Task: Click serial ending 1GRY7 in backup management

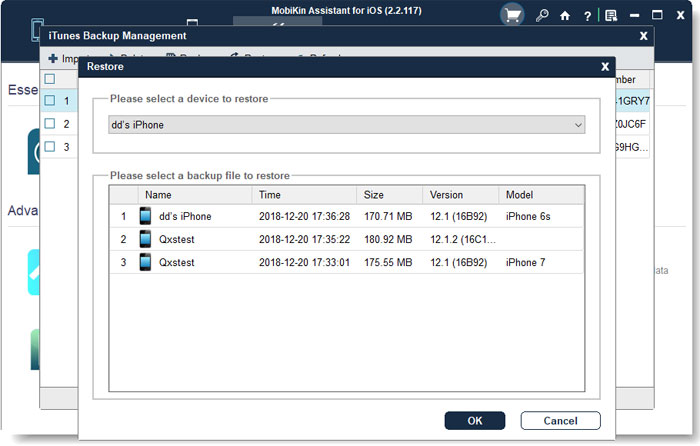Action: pyautogui.click(x=633, y=101)
